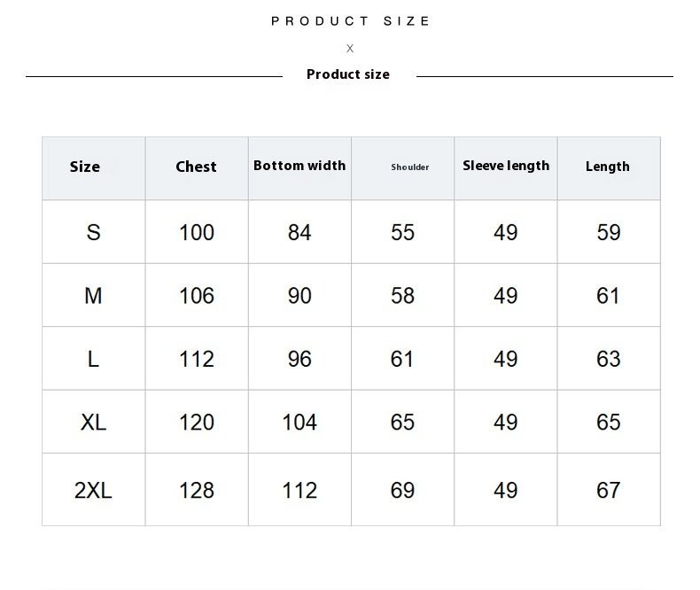
Task: Click the PRODUCT SIZE title text
Action: [x=350, y=21]
